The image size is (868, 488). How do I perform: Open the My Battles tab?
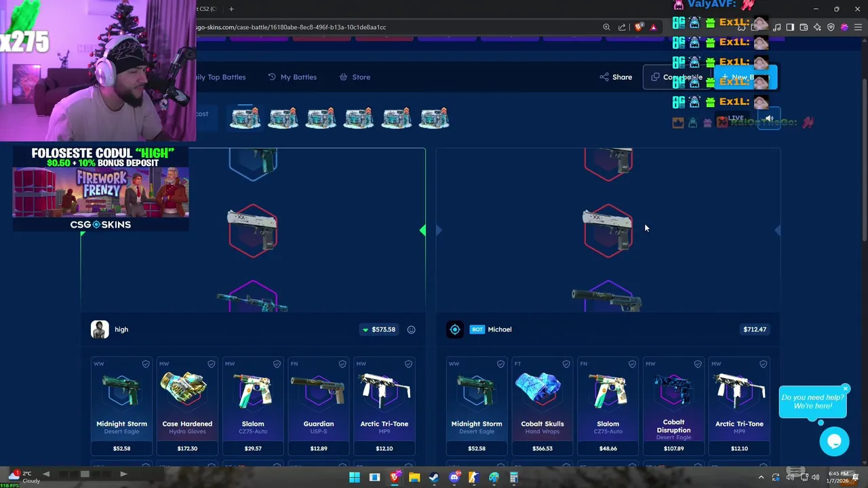click(x=292, y=77)
